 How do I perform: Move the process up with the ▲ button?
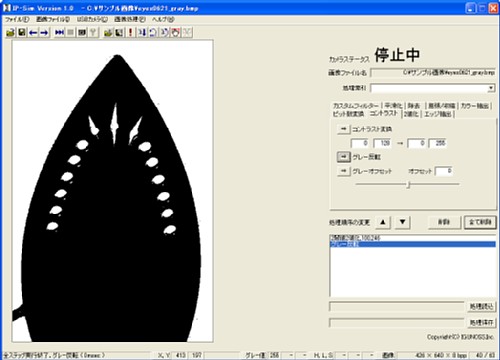383,222
